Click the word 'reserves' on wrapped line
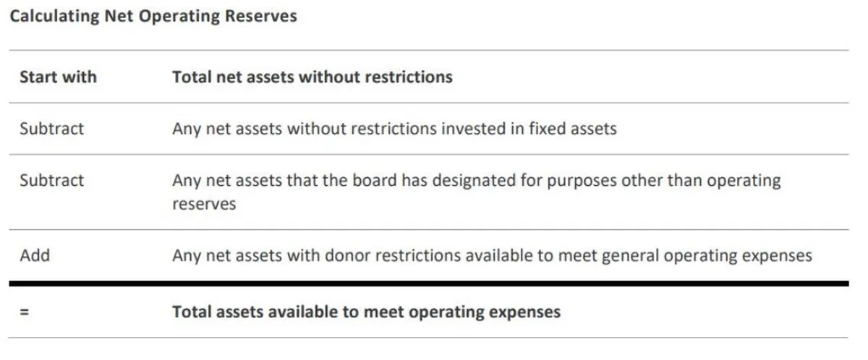Image resolution: width=868 pixels, height=360 pixels. coord(204,204)
